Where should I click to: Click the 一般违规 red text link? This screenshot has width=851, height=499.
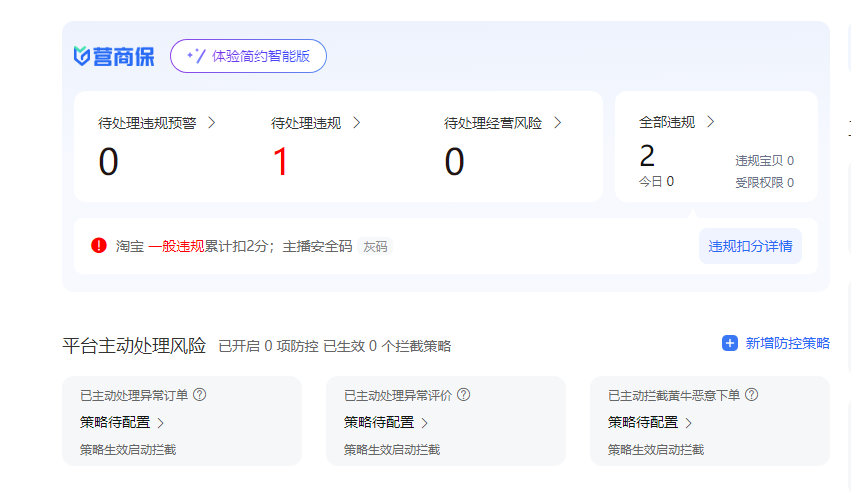176,246
